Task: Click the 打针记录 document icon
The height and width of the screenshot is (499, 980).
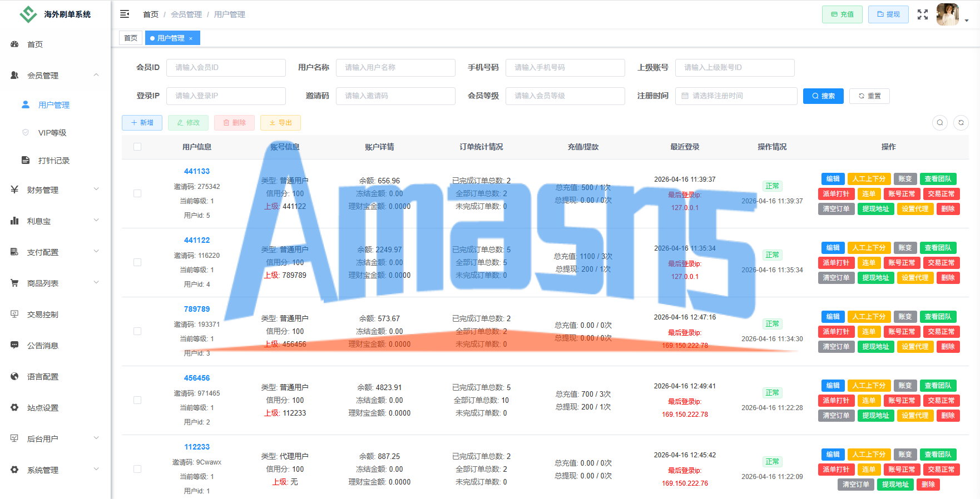Action: pos(26,160)
